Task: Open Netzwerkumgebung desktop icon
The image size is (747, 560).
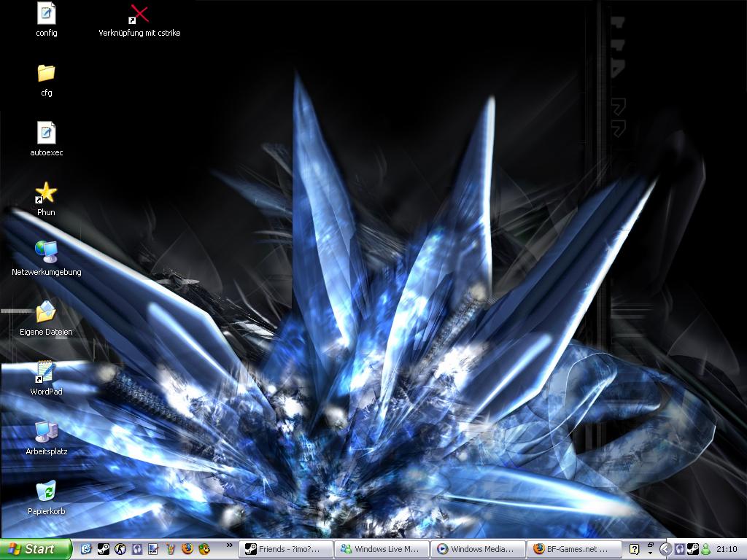Action: pyautogui.click(x=46, y=252)
